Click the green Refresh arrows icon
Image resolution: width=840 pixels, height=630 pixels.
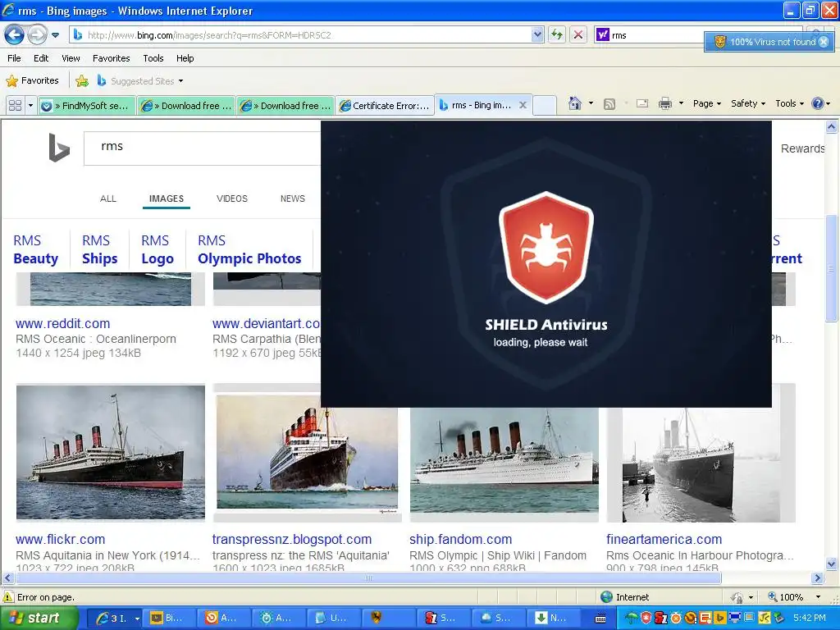tap(557, 34)
